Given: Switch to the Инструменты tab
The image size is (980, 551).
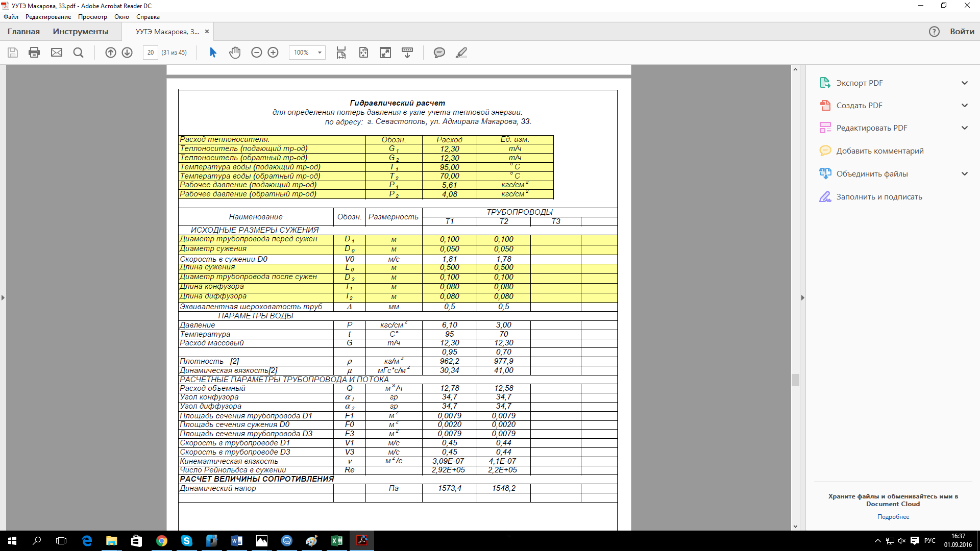Looking at the screenshot, I should tap(80, 32).
